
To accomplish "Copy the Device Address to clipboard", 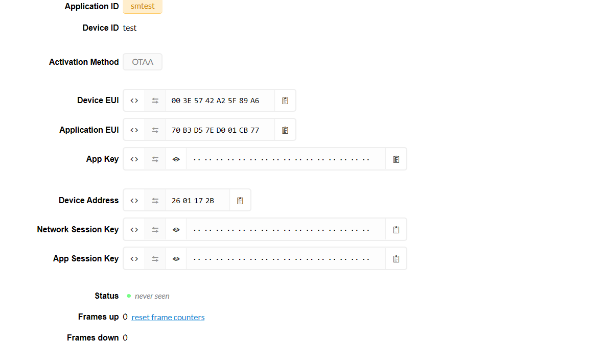I will [x=240, y=201].
